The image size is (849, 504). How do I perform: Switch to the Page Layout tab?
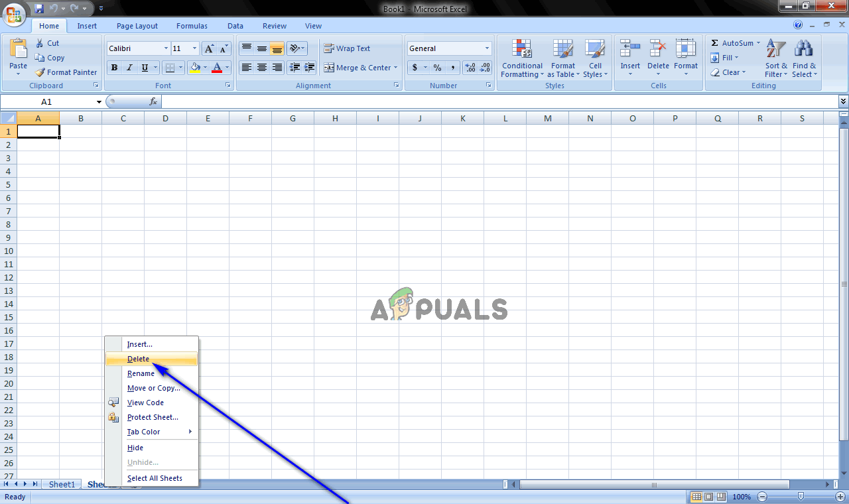pos(137,26)
